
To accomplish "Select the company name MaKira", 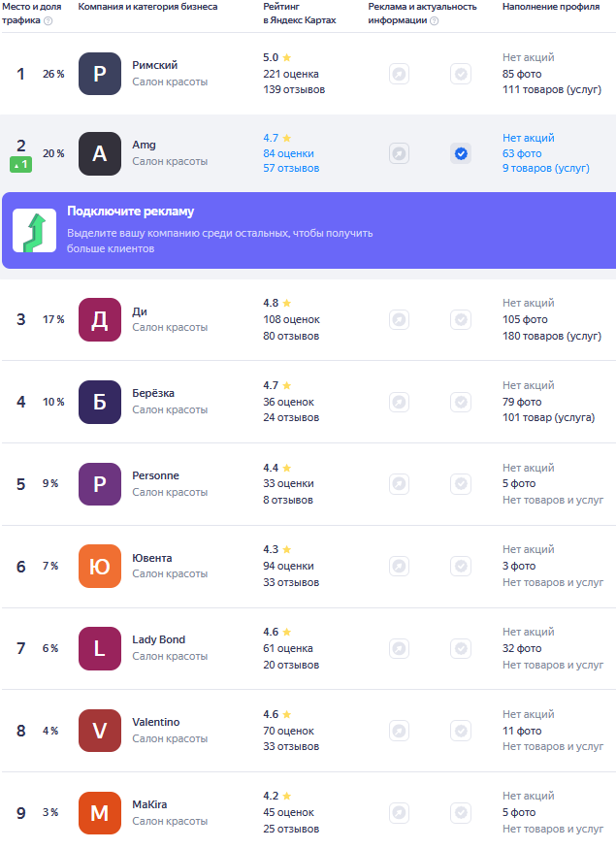I will click(x=149, y=804).
